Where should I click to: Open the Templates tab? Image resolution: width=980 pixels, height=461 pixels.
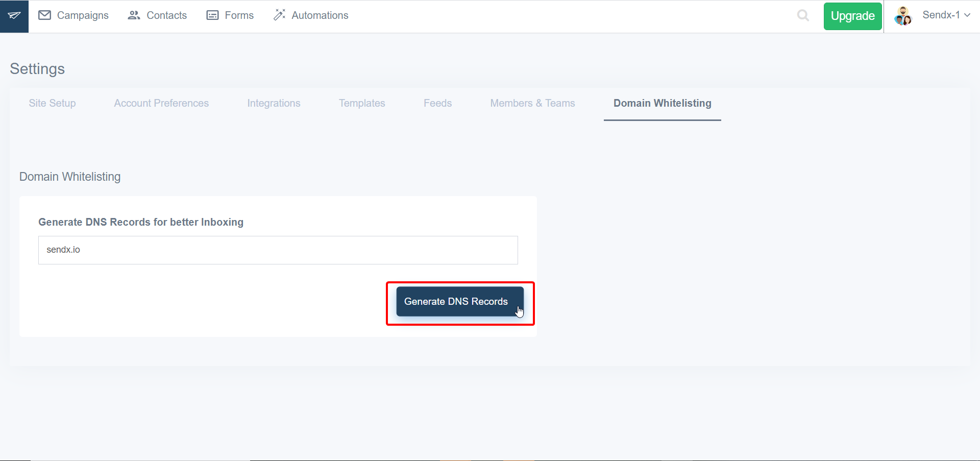pos(362,103)
